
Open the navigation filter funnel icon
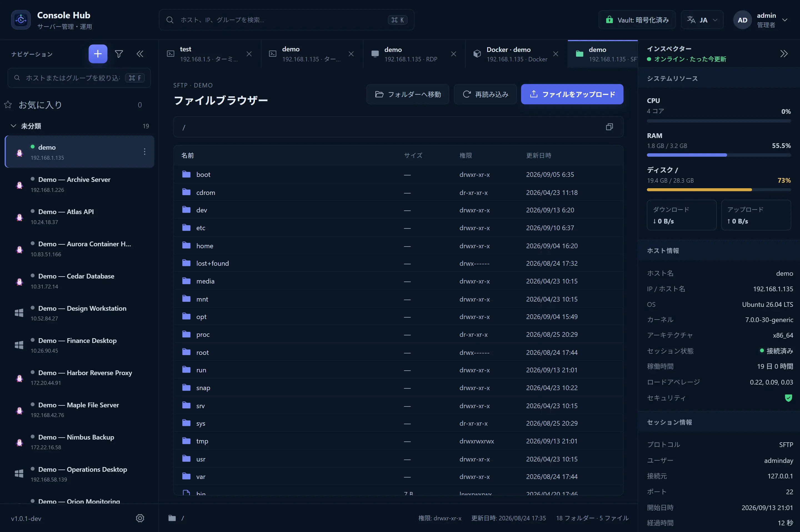pyautogui.click(x=119, y=54)
